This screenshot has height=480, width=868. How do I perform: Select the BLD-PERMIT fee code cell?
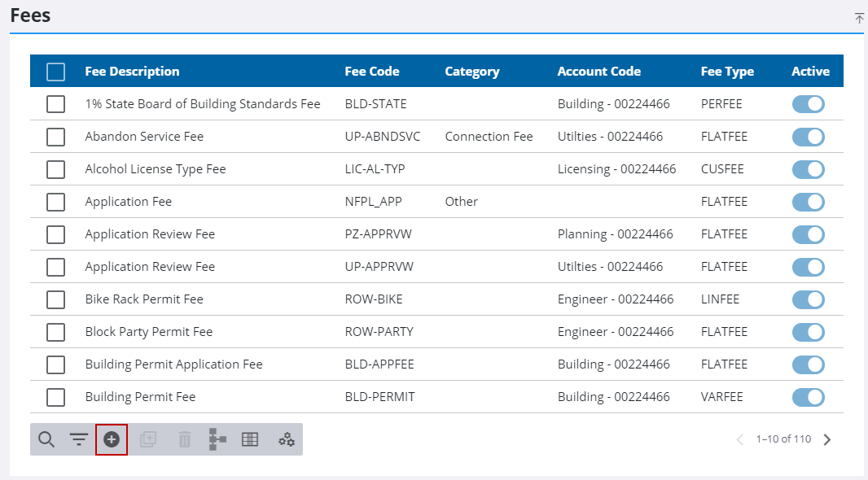379,397
